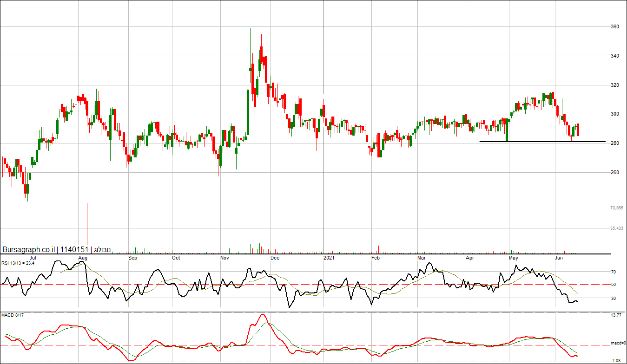This screenshot has height=364, width=627.
Task: Click the 360 price axis label
Action: click(615, 27)
